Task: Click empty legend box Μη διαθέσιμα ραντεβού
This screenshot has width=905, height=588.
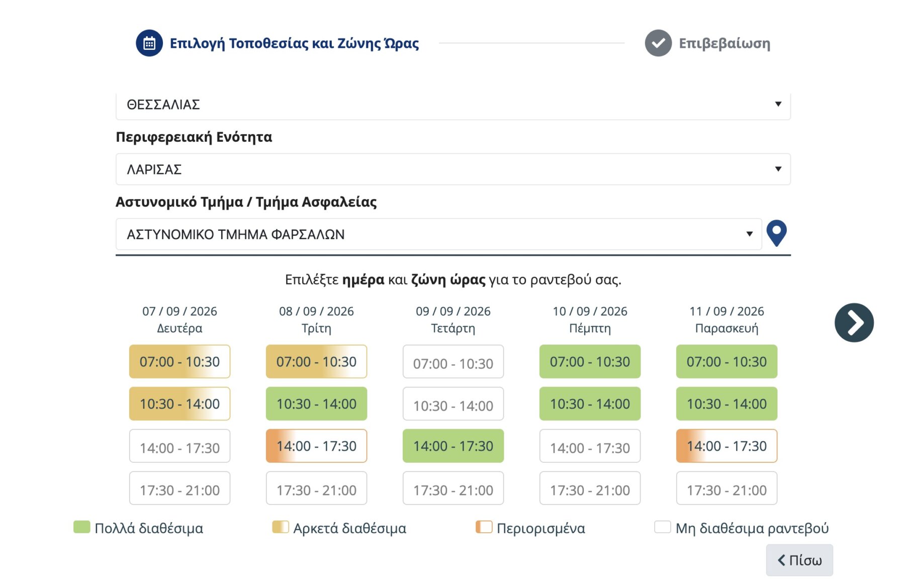Action: tap(662, 527)
